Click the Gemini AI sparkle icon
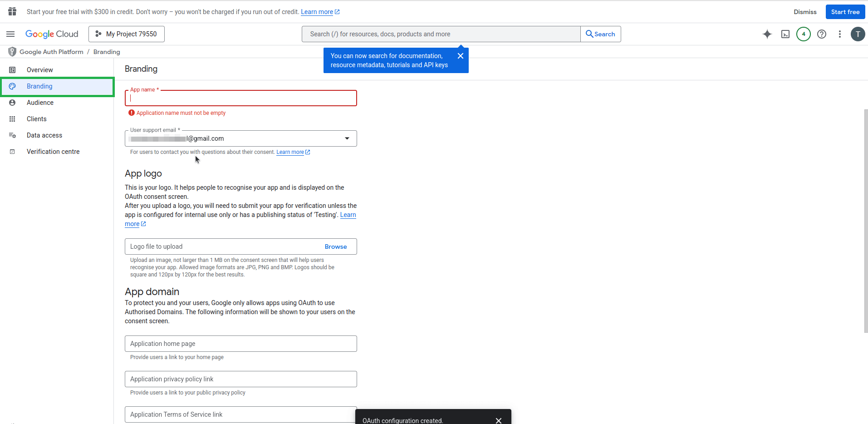Image resolution: width=868 pixels, height=424 pixels. click(x=767, y=34)
